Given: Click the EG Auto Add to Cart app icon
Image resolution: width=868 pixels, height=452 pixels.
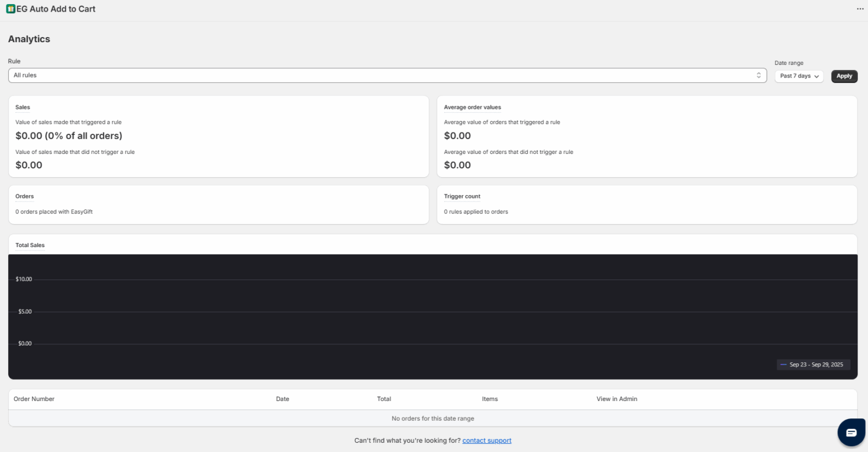Looking at the screenshot, I should [x=10, y=9].
